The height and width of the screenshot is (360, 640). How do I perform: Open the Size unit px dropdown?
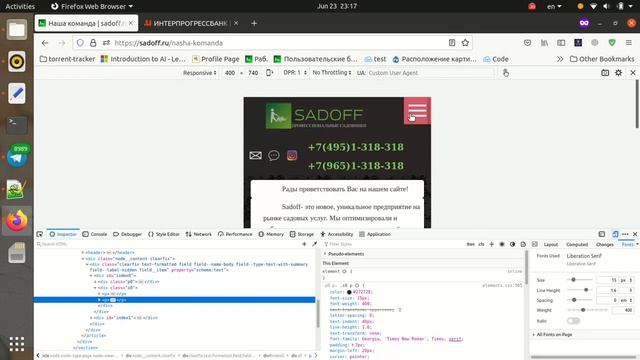click(x=627, y=280)
